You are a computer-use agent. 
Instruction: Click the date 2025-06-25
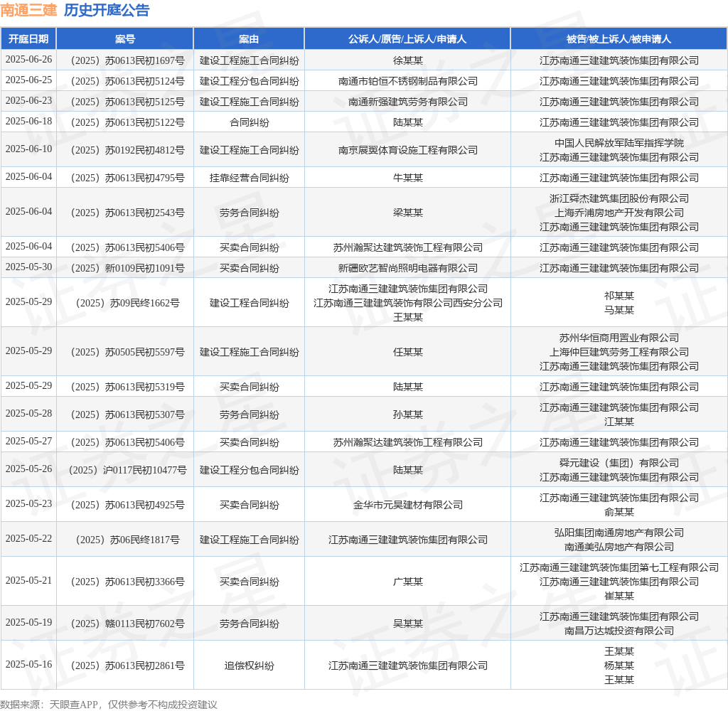pyautogui.click(x=28, y=80)
